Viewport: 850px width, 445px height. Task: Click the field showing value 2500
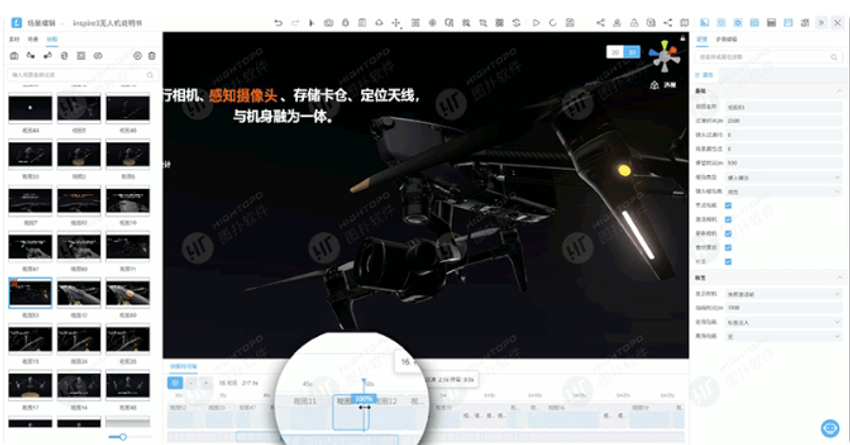click(784, 121)
